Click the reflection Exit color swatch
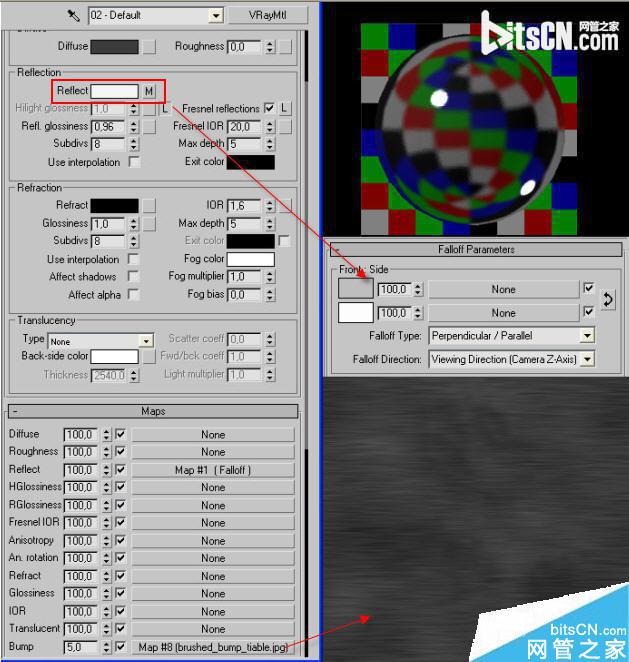629x662 pixels. tap(251, 162)
